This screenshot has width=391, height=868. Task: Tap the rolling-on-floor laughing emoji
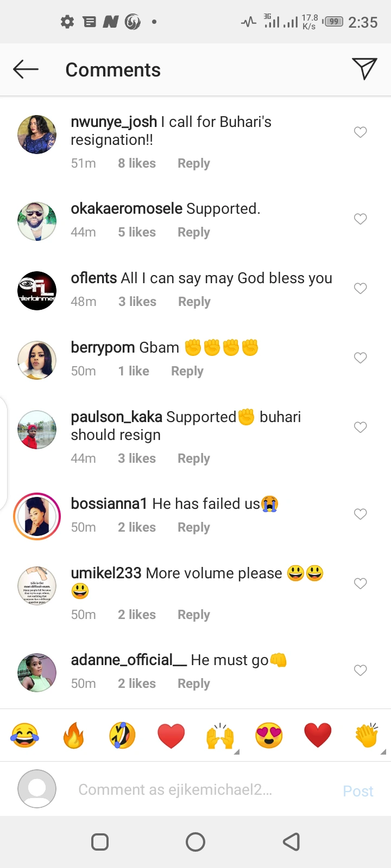click(122, 736)
